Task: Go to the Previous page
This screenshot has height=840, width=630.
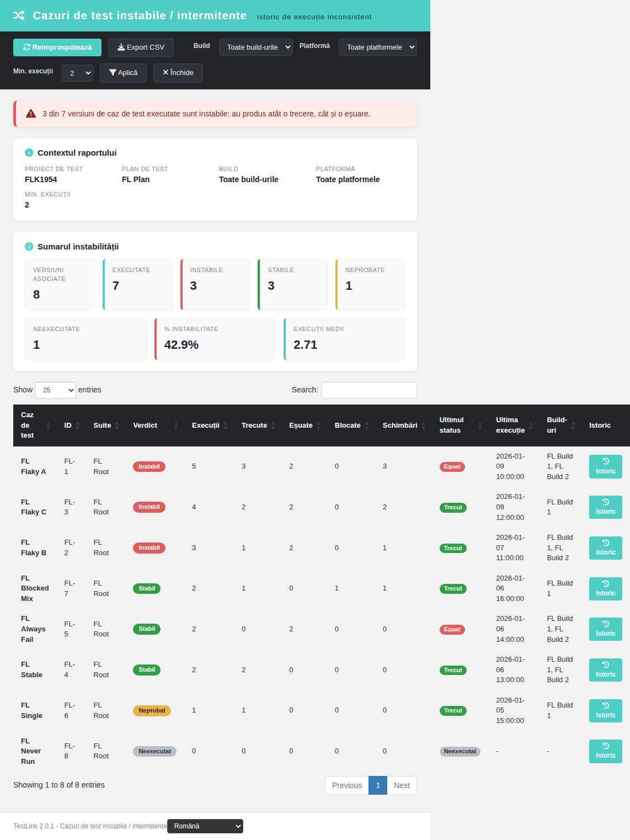Action: click(x=347, y=785)
